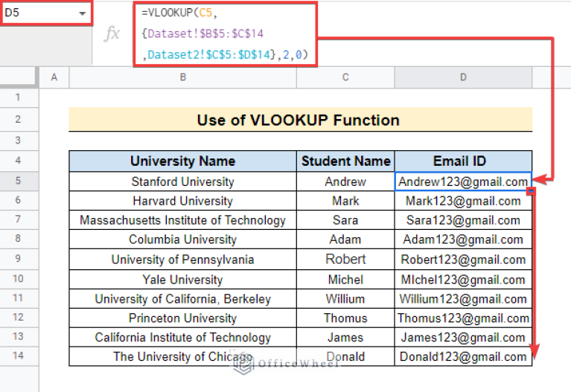
Task: Select column C header
Action: (345, 77)
